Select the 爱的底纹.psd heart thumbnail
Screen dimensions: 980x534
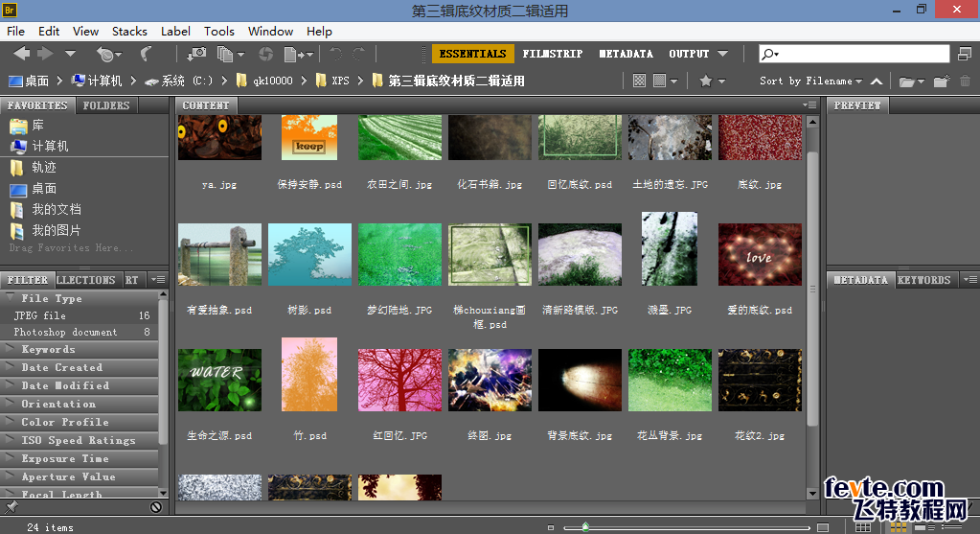coord(759,256)
